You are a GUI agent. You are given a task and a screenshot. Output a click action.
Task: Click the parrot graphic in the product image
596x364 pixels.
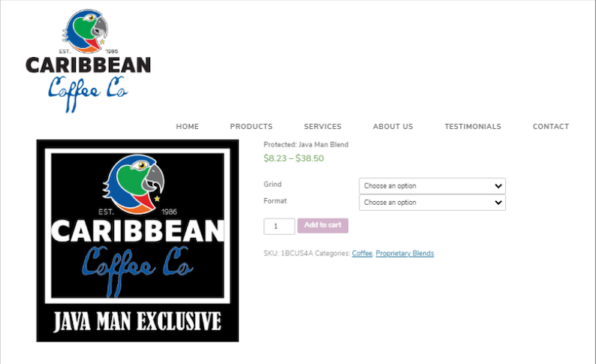coord(134,184)
